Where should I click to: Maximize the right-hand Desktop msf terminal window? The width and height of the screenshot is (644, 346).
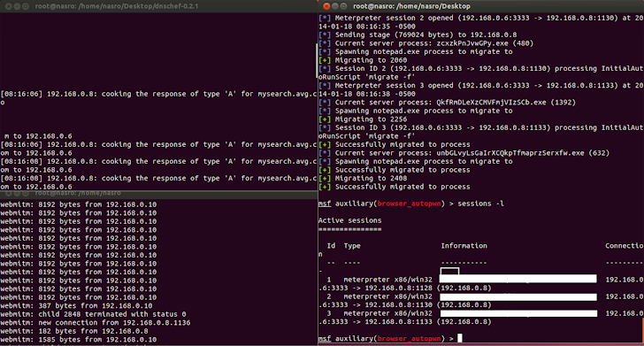(344, 6)
